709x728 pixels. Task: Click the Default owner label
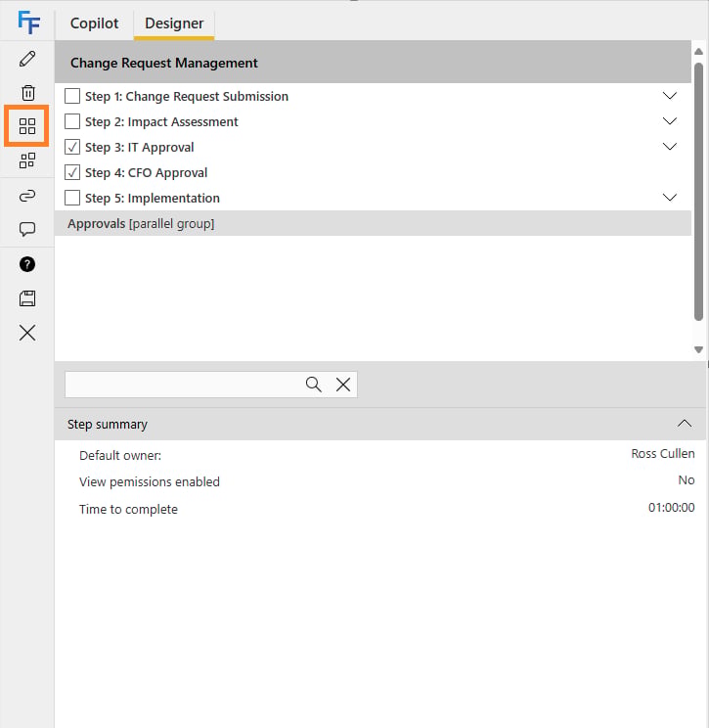pos(120,455)
